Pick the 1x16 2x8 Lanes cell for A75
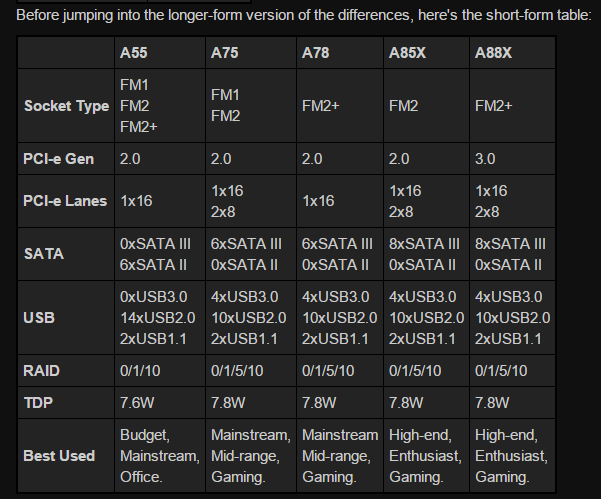 (x=251, y=201)
